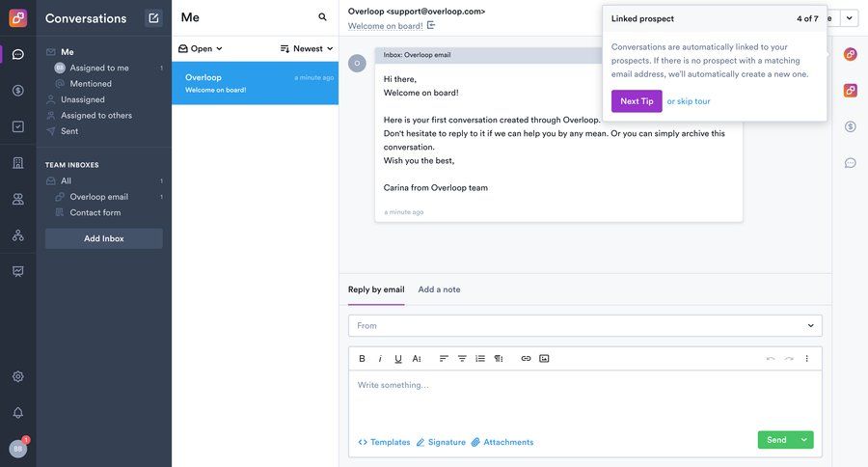Switch to the Reply by email tab

[x=376, y=289]
